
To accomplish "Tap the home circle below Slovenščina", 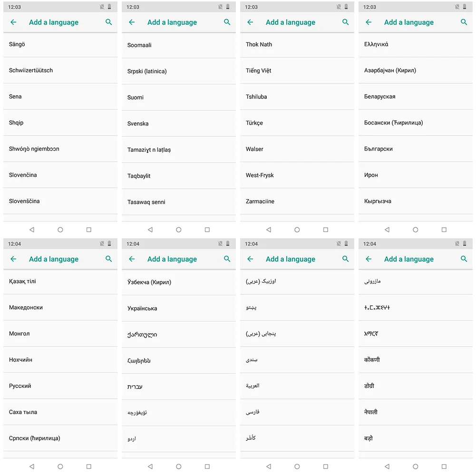I will click(x=60, y=230).
